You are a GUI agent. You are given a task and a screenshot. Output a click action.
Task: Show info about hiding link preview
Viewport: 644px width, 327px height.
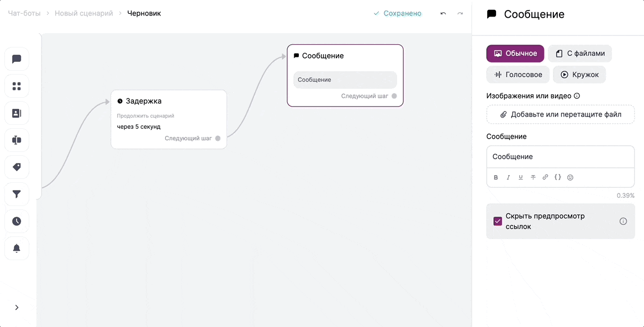[x=623, y=221]
